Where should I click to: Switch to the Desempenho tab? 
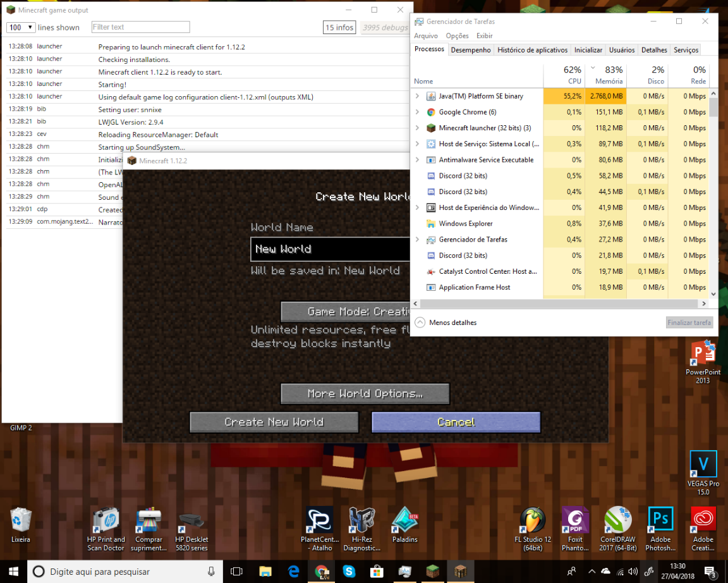471,50
